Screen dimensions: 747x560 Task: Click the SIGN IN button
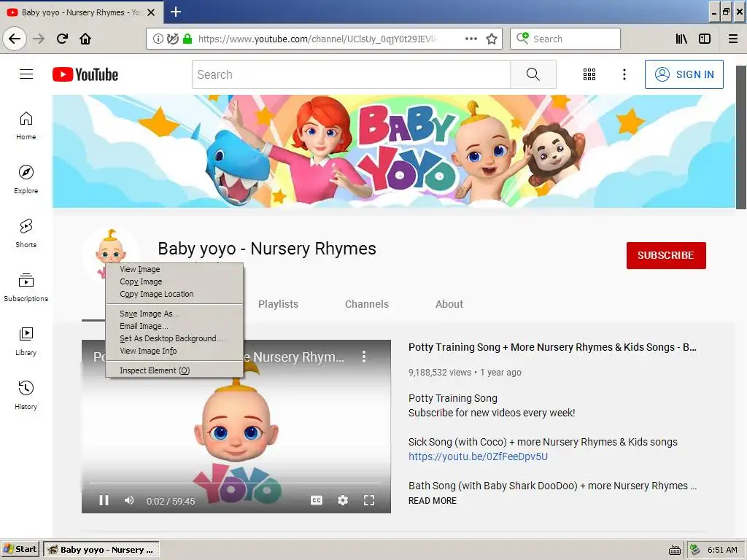[x=684, y=74]
